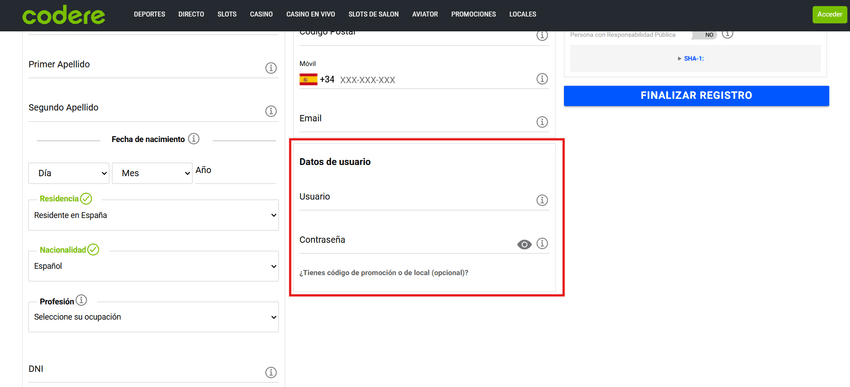Open the Día dropdown
Viewport: 850px width, 387px height.
[x=69, y=173]
